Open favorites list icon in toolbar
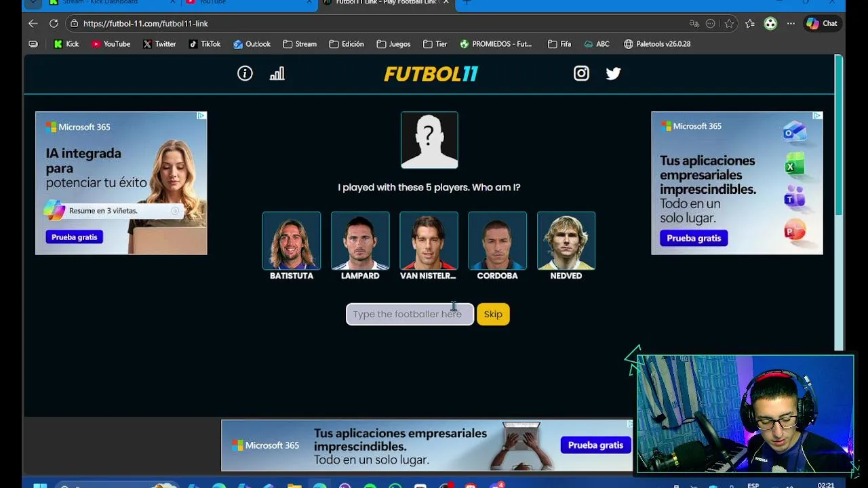This screenshot has width=868, height=488. [x=750, y=23]
